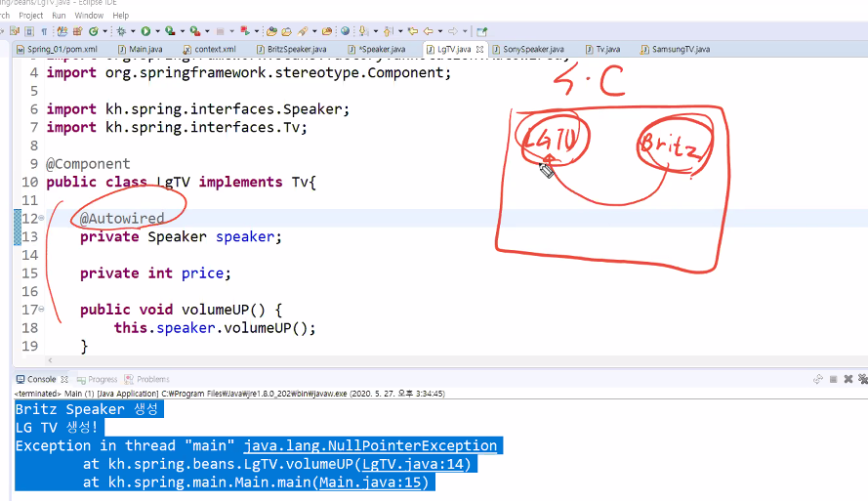Switch to the SonySpeaker.java tab
868x501 pixels.
tap(528, 49)
